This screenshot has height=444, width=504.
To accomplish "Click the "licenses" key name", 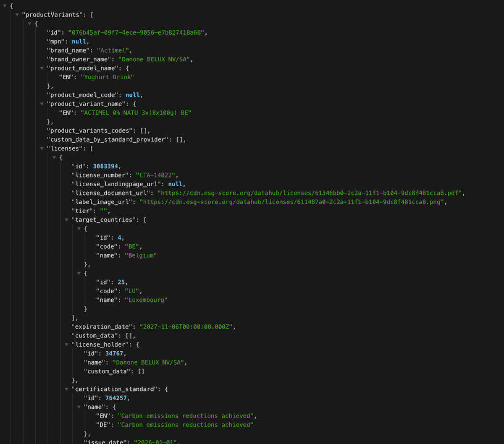I will (x=64, y=149).
